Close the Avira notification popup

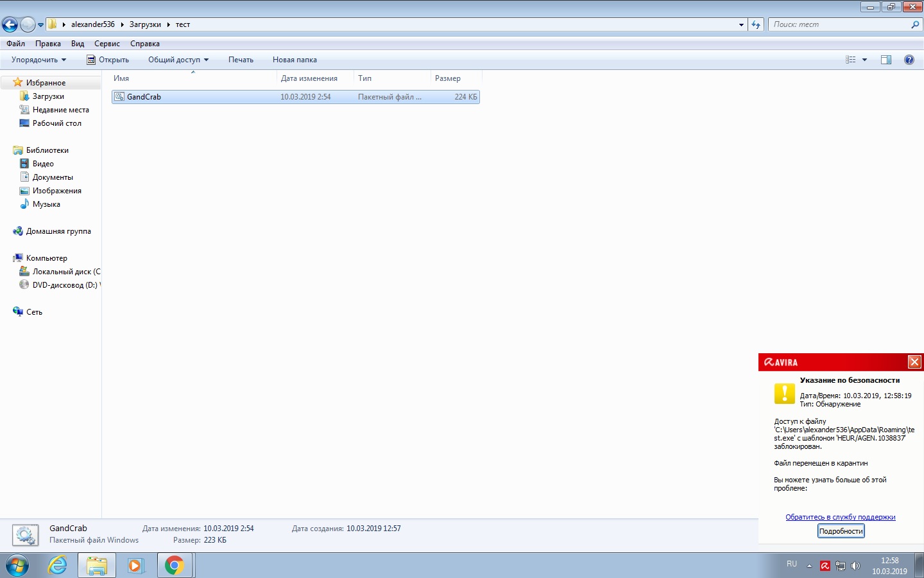914,362
